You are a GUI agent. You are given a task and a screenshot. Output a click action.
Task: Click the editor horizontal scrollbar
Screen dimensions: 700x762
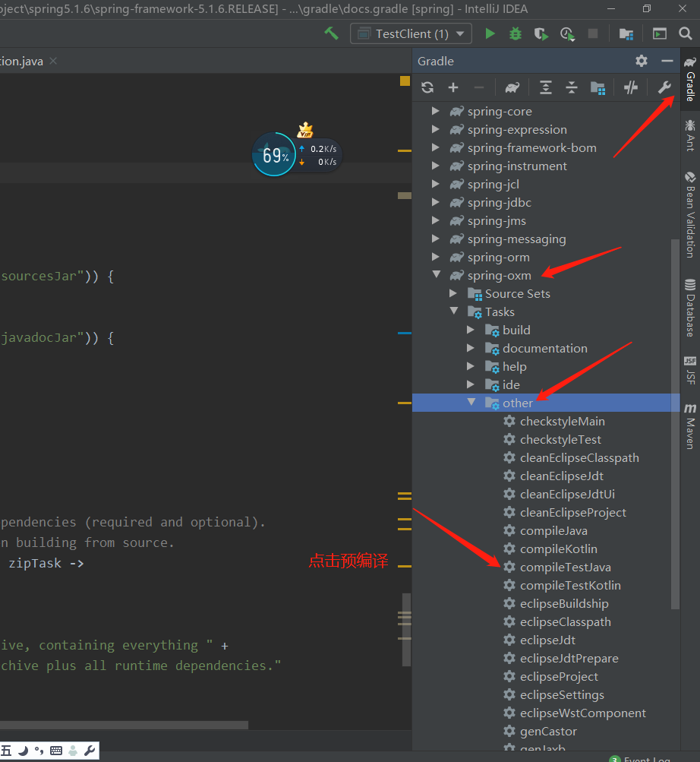tap(124, 725)
